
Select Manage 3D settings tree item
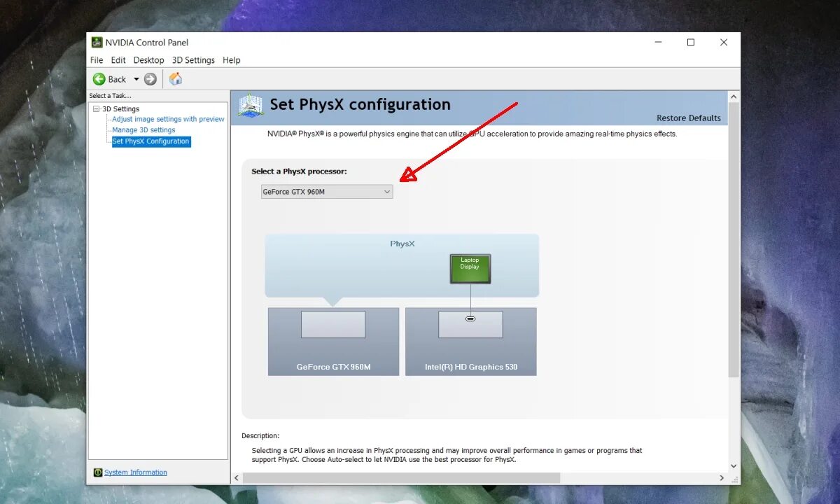pos(143,130)
